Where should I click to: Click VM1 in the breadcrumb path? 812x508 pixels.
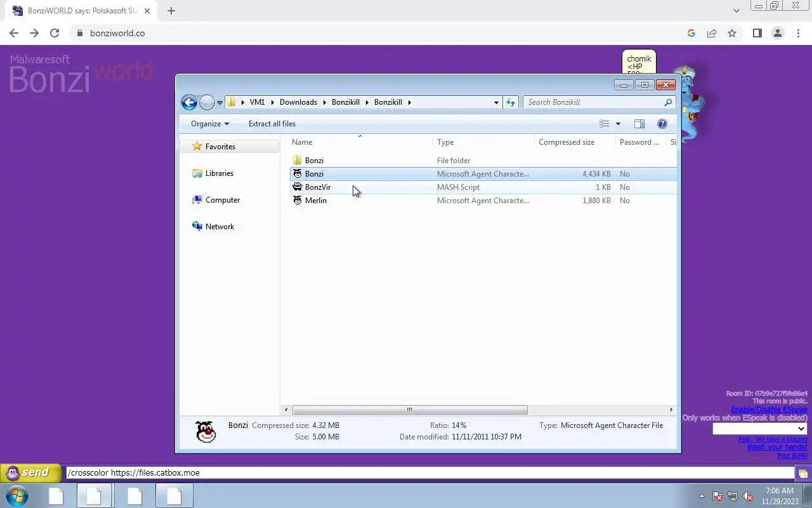pyautogui.click(x=257, y=102)
